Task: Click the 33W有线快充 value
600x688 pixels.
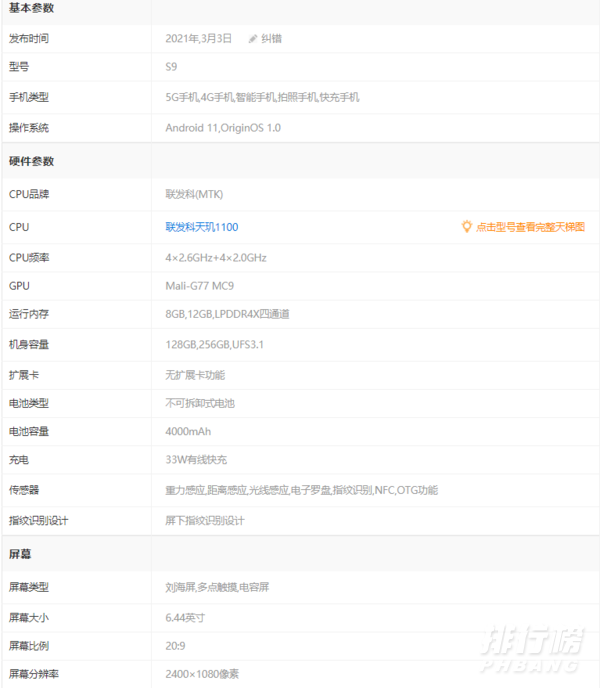Action: pyautogui.click(x=196, y=459)
